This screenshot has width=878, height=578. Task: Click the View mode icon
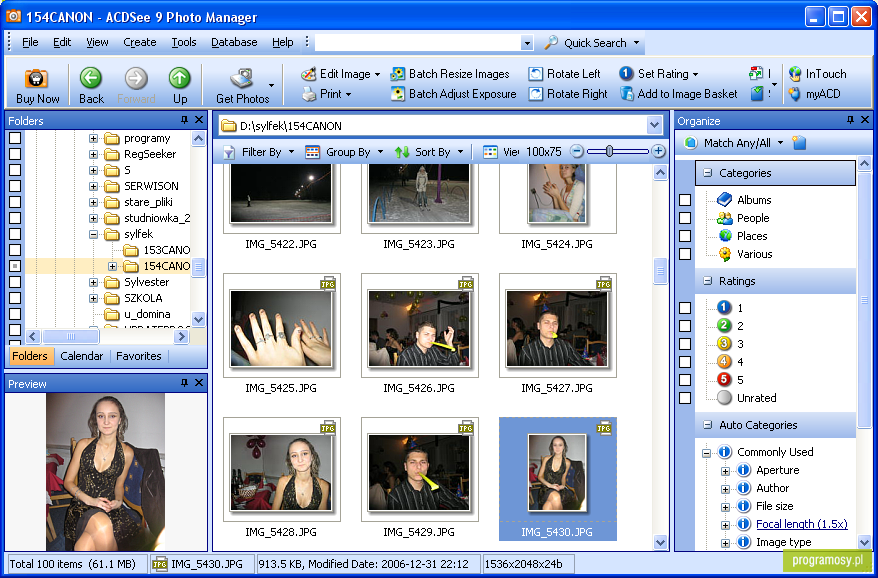[x=491, y=152]
